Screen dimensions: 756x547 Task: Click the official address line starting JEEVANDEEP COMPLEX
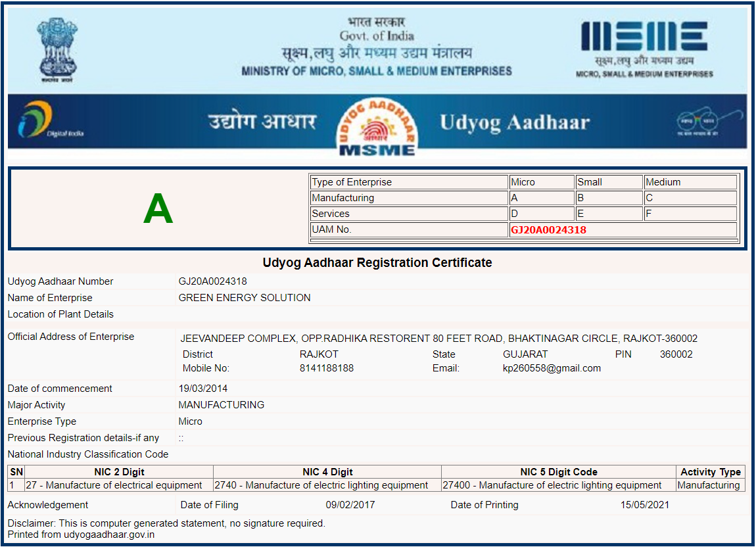(x=438, y=338)
